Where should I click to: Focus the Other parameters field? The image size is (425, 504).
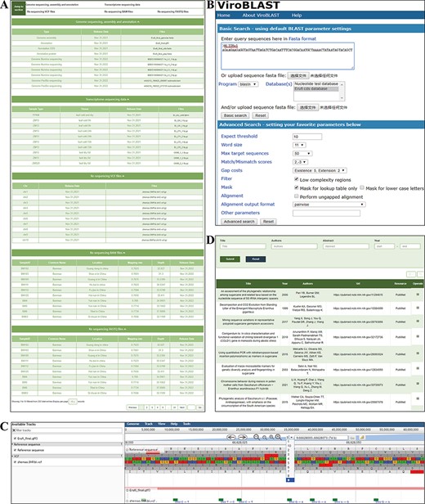tap(326, 213)
